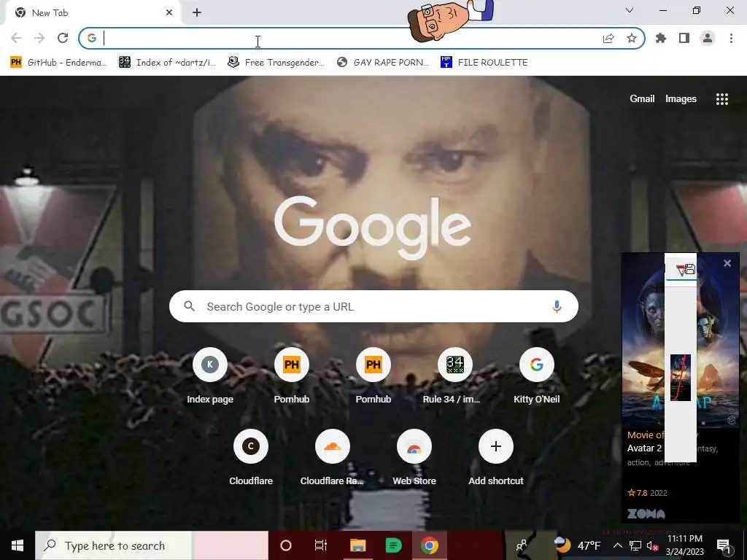The image size is (747, 560).
Task: Click the Search Google or type a URL box
Action: pos(373,306)
